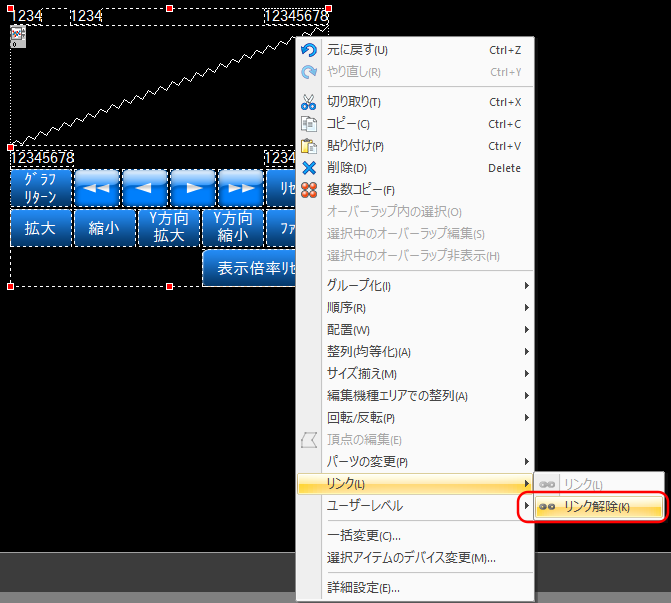Screen dimensions: 671x603
Task: Click the scissors Cut icon
Action: 309,102
